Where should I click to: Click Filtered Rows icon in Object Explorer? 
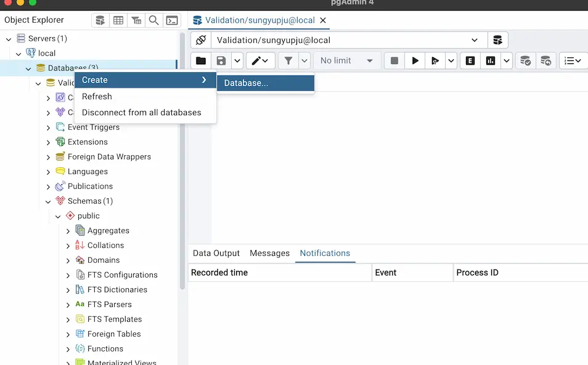pyautogui.click(x=136, y=20)
